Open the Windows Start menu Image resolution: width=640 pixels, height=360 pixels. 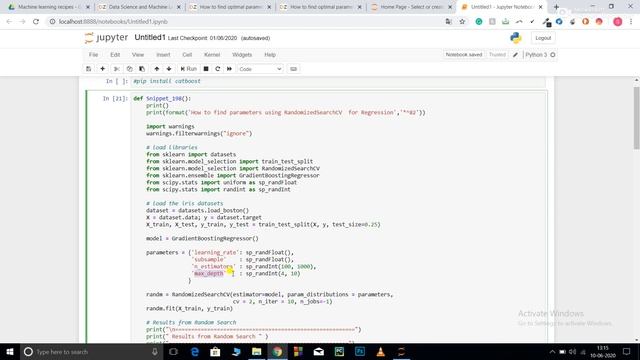click(10, 351)
